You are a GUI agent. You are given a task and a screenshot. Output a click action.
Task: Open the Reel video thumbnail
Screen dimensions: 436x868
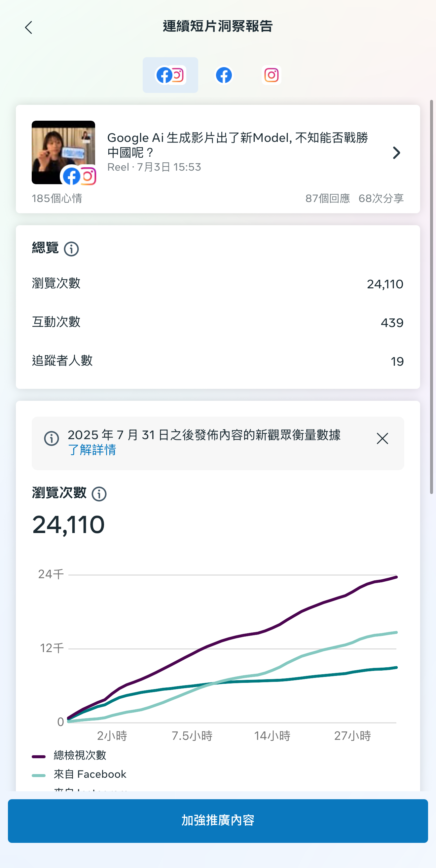(63, 152)
